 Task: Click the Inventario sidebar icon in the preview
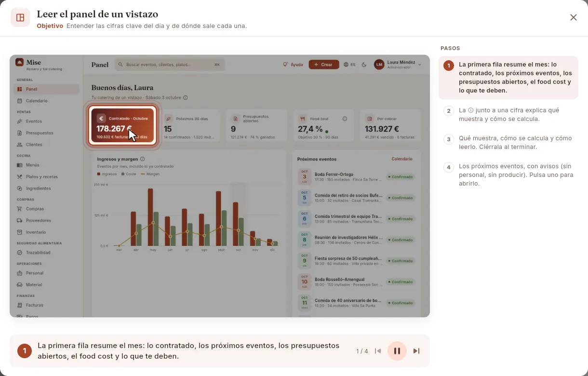(x=20, y=232)
